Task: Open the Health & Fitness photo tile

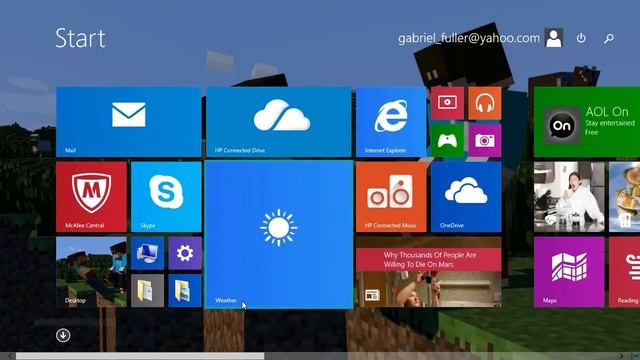Action: tap(569, 197)
